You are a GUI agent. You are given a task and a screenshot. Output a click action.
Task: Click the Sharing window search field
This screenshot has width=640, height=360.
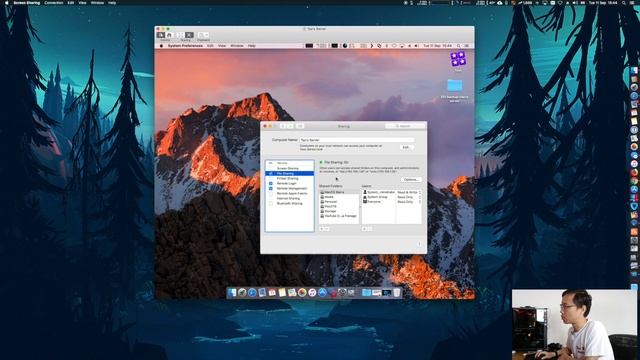pos(405,126)
